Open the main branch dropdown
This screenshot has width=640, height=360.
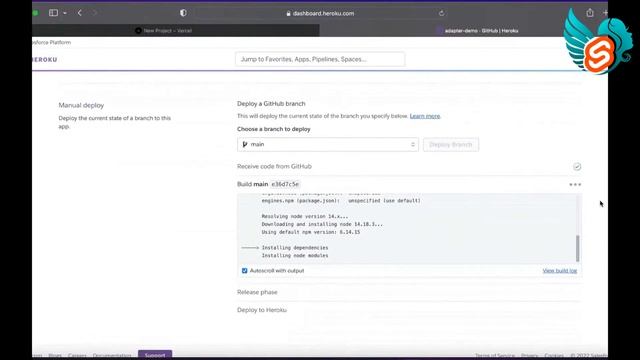(x=328, y=144)
